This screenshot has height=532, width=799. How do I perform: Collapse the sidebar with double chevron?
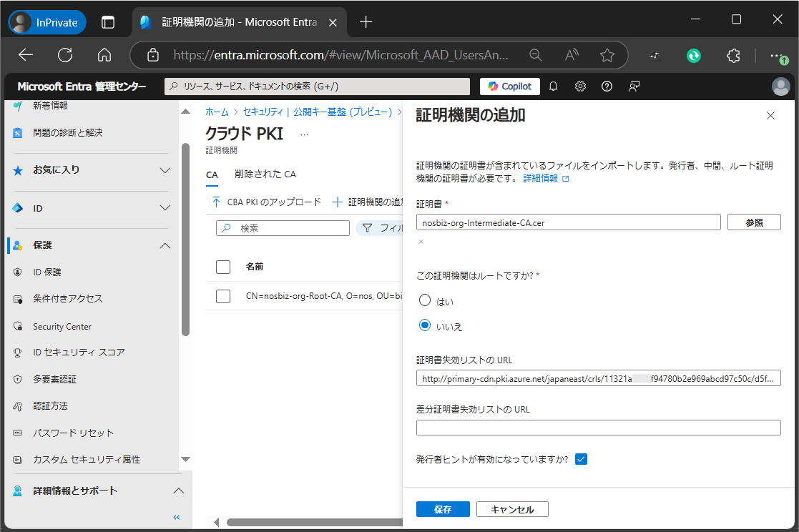coord(177,517)
